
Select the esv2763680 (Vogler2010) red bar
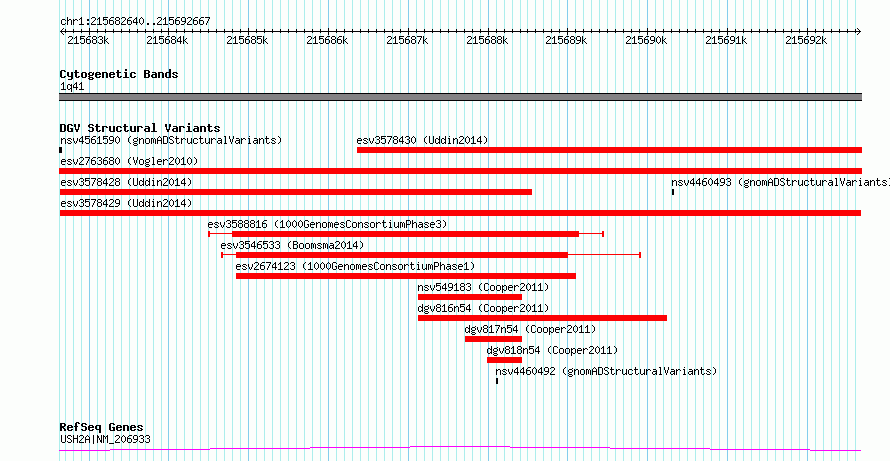point(460,171)
